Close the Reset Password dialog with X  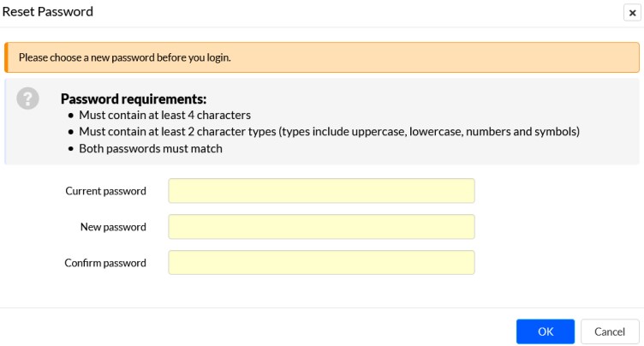(x=632, y=13)
